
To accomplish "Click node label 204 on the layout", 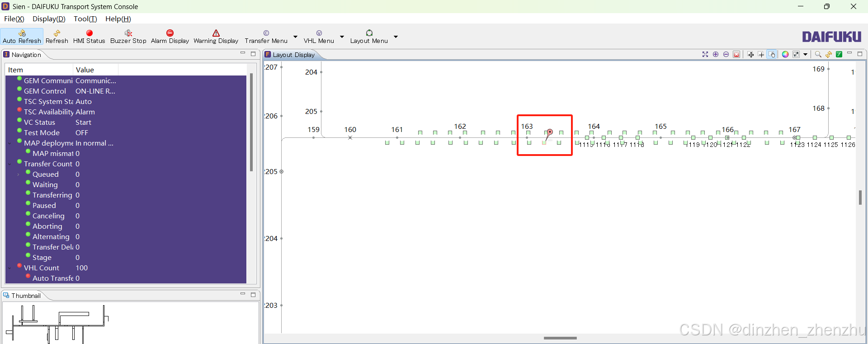I will (311, 72).
